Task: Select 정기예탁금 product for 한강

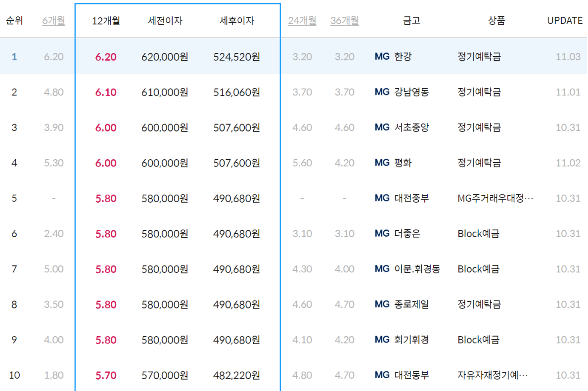Action: (x=479, y=57)
